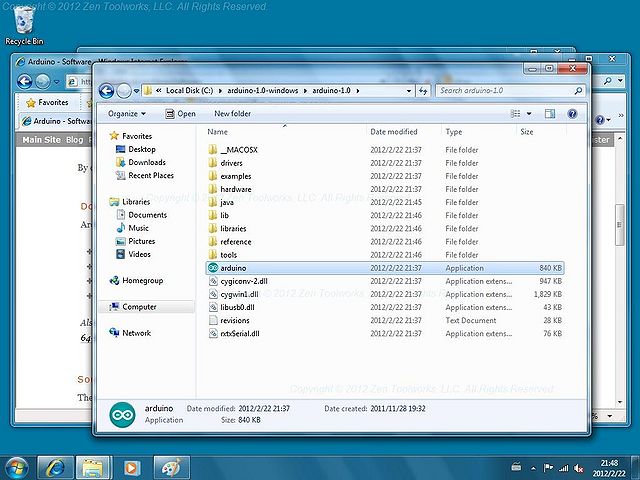This screenshot has height=480, width=640.
Task: Switch to Windows Explorer taskbar icon
Action: [93, 468]
